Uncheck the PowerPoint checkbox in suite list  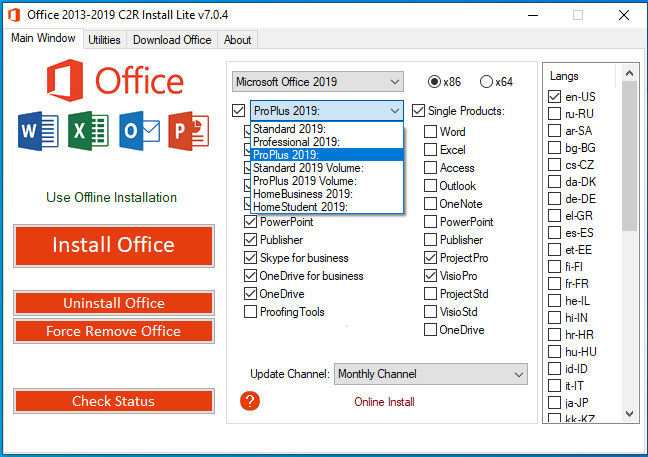point(250,222)
